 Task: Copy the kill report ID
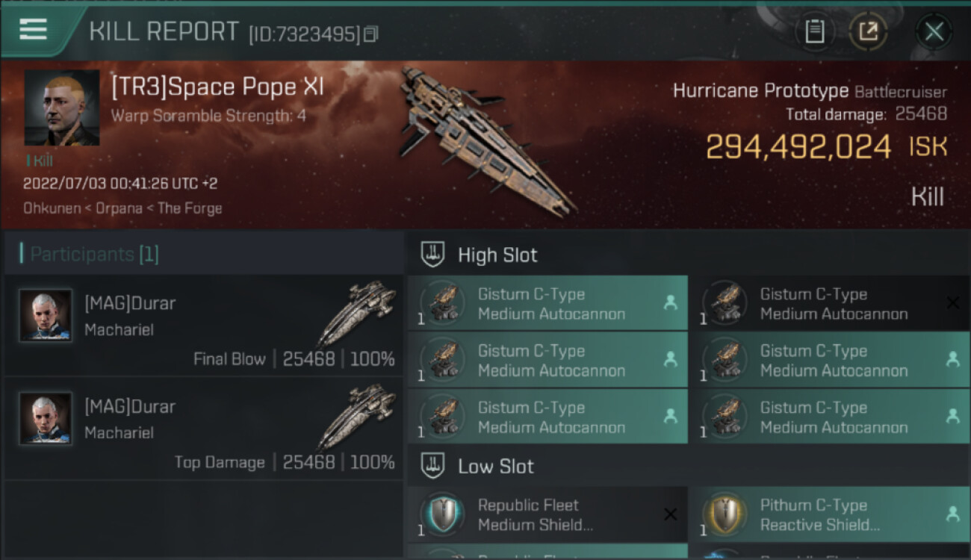[x=371, y=34]
